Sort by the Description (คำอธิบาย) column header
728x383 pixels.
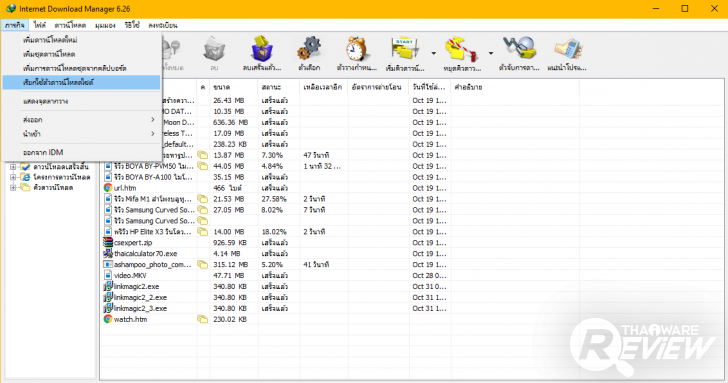coord(514,87)
